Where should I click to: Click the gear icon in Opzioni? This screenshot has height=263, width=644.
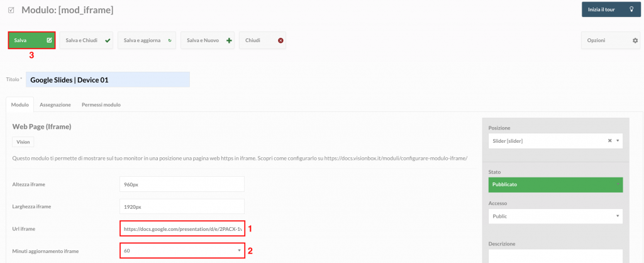(635, 40)
